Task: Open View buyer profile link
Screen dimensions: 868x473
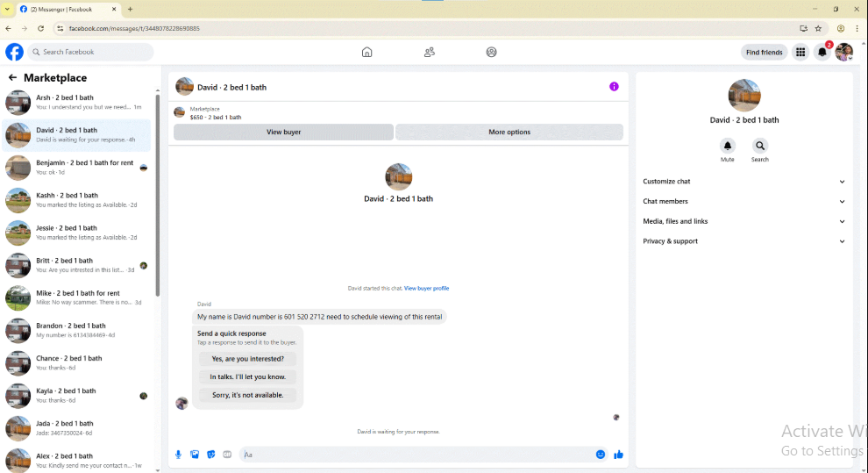Action: pos(426,289)
